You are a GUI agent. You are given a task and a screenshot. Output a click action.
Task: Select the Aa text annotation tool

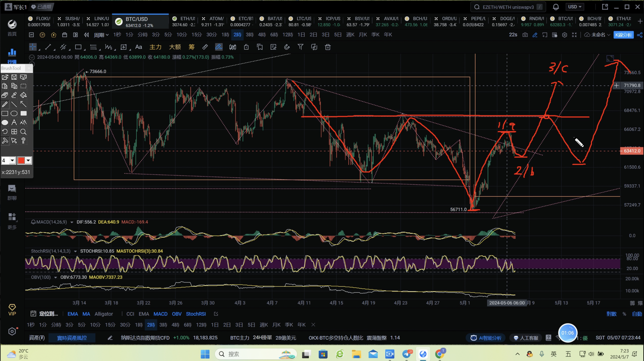point(139,47)
